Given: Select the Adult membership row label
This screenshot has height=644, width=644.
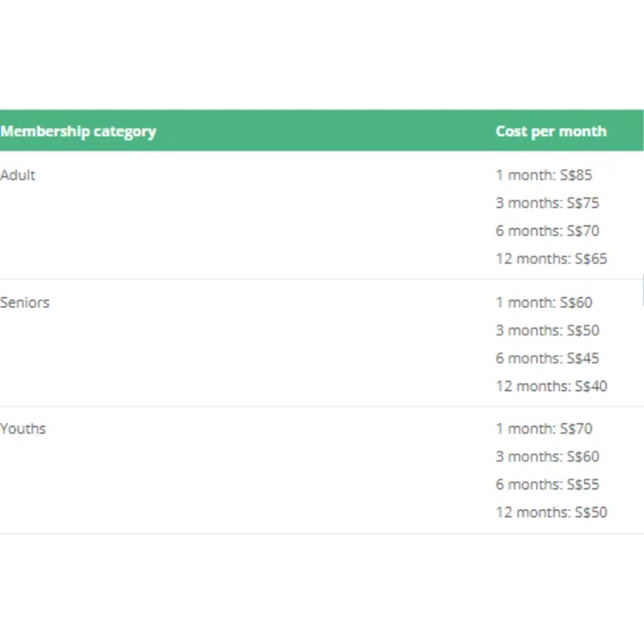Looking at the screenshot, I should (18, 175).
